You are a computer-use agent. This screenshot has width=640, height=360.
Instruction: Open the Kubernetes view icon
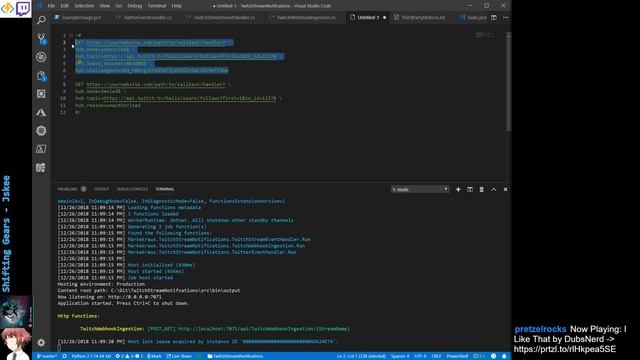(41, 57)
